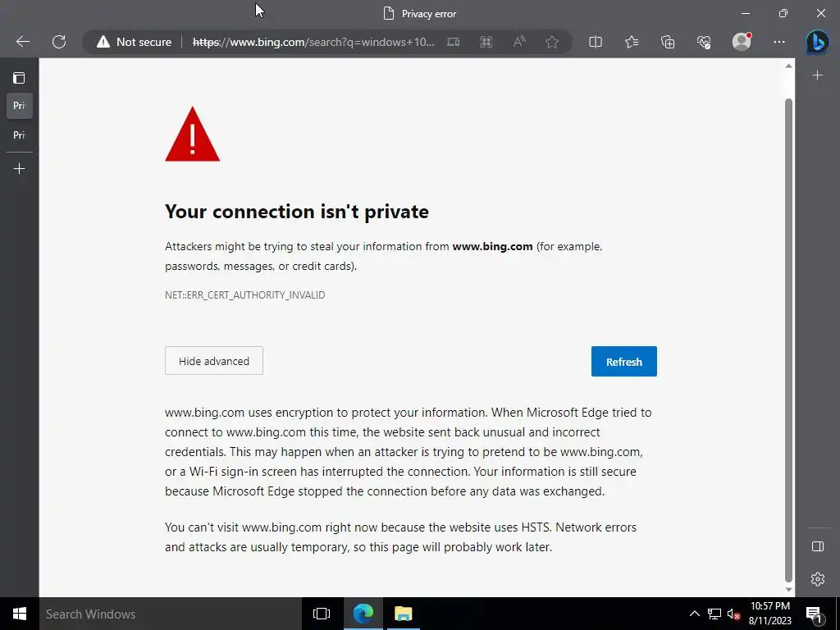840x630 pixels.
Task: Open Task View on the taskbar
Action: (322, 614)
